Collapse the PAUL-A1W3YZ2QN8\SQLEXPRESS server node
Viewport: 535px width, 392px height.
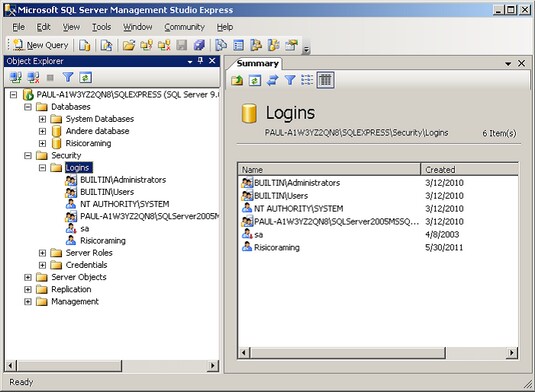point(13,95)
